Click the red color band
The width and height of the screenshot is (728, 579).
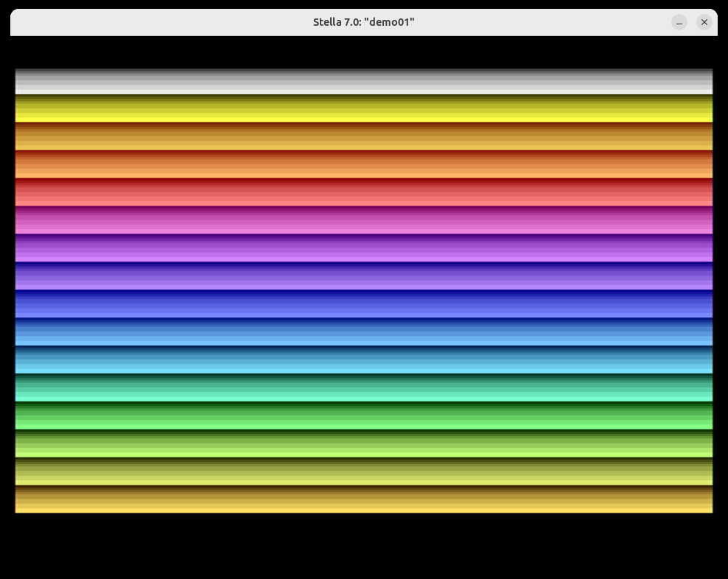tap(363, 192)
